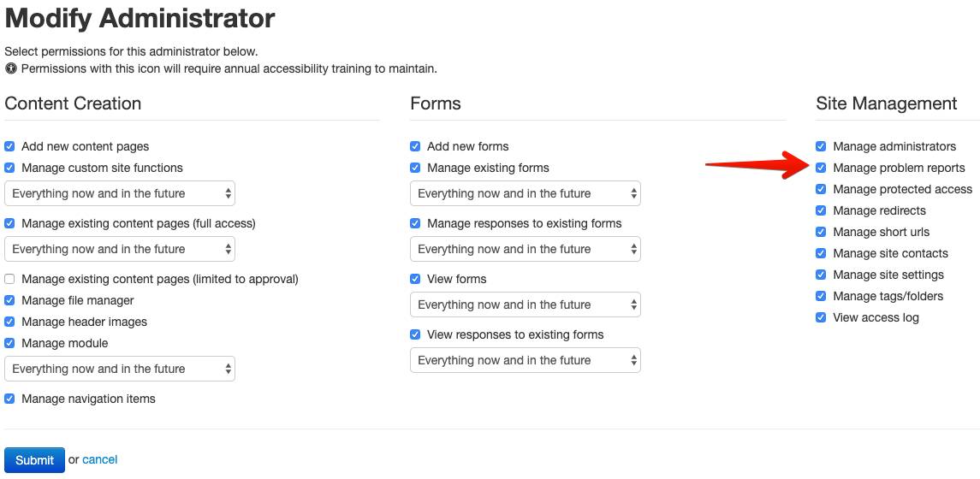Disable the Add new forms permission
Viewport: 980px width, 479px height.
pos(415,146)
